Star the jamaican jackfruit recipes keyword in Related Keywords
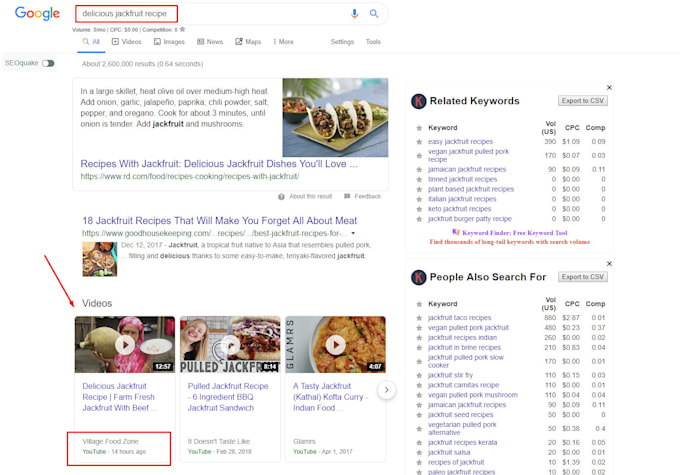This screenshot has width=680, height=475. pyautogui.click(x=419, y=170)
